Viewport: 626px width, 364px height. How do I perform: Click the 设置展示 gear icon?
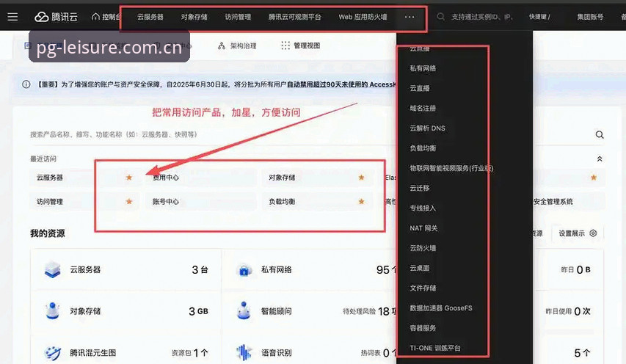coord(593,233)
